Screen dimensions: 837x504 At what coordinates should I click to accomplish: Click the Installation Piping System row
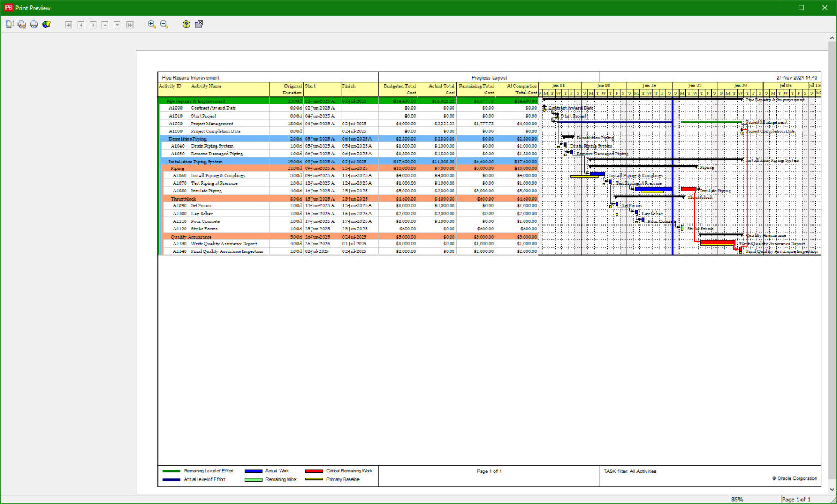348,161
